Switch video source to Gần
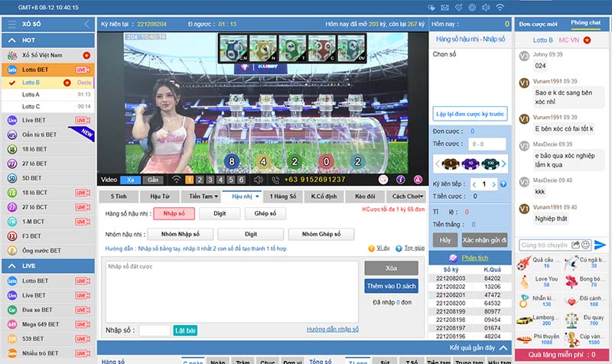The height and width of the screenshot is (364, 612). (153, 179)
